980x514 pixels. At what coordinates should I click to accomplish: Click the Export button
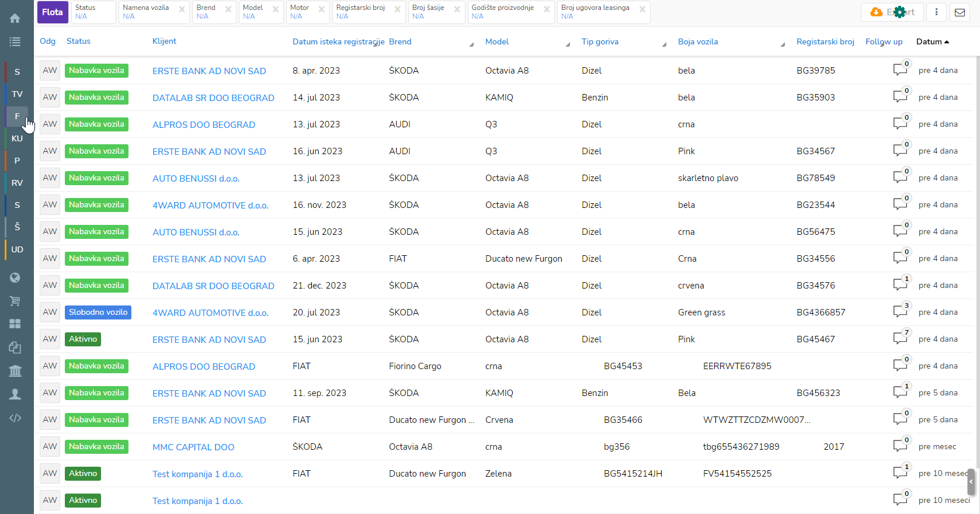click(892, 12)
